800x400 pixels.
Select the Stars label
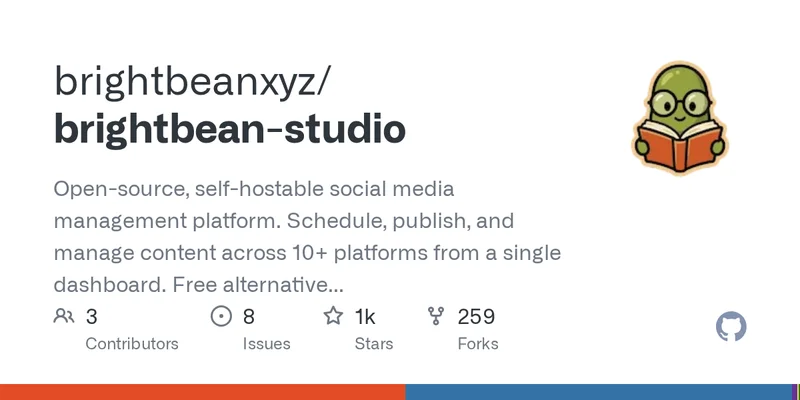coord(374,343)
